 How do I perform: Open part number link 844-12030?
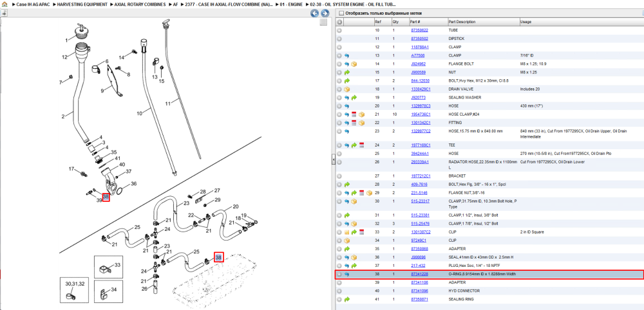420,81
